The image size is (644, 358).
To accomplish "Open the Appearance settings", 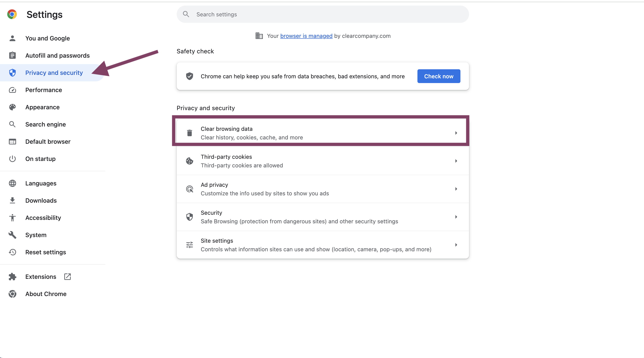I will (52, 107).
